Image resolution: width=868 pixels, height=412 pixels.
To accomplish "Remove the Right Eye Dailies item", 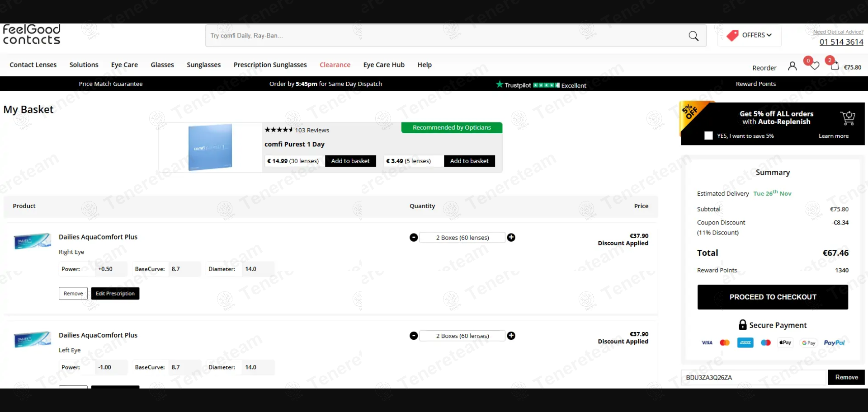I will [73, 294].
